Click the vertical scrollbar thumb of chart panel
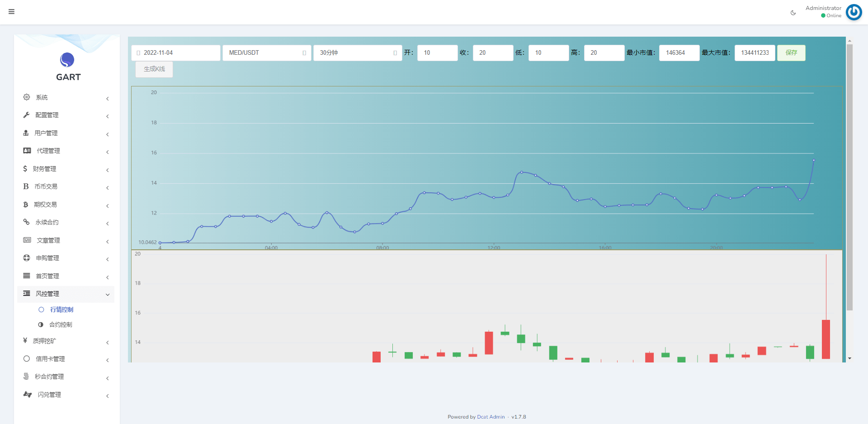868x424 pixels. pos(849,177)
